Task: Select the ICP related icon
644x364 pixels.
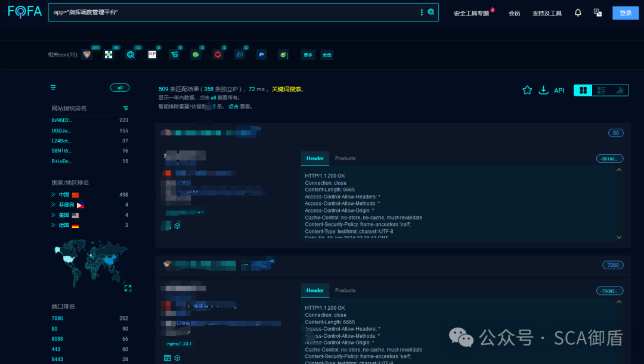Action: (153, 55)
